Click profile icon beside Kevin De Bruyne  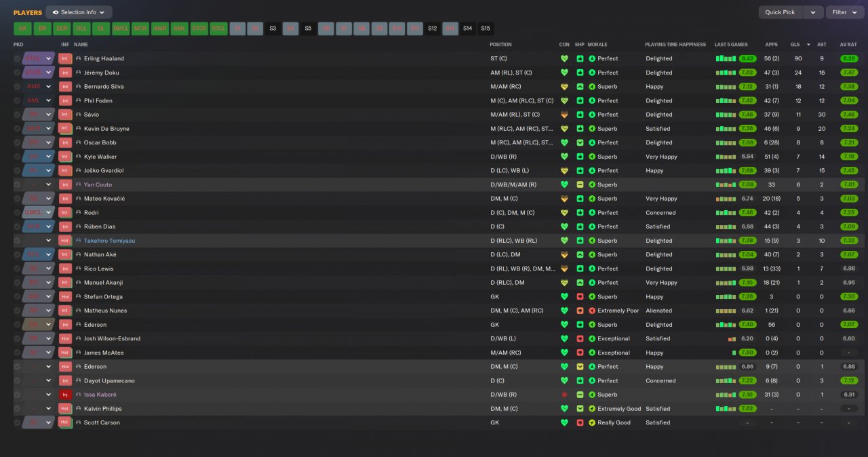(79, 129)
